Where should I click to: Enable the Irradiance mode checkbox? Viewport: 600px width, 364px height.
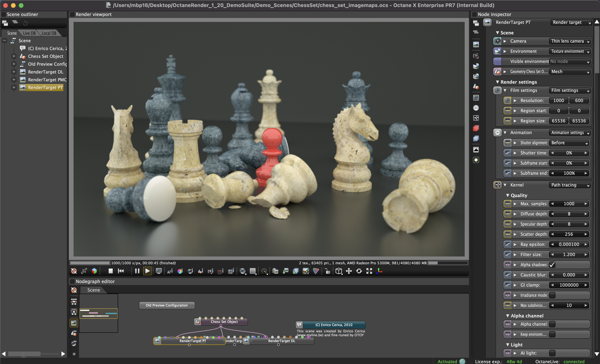coord(552,295)
